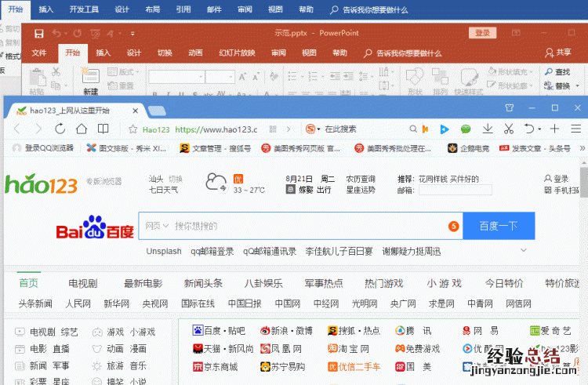Click the QR code icon in address bar
The height and width of the screenshot is (385, 588).
coord(273,129)
